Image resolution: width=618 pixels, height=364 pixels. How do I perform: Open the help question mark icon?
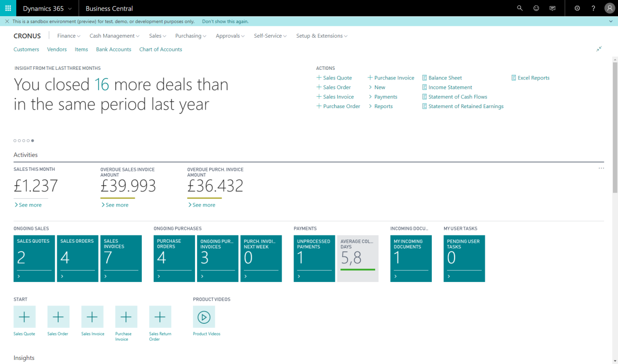tap(593, 8)
